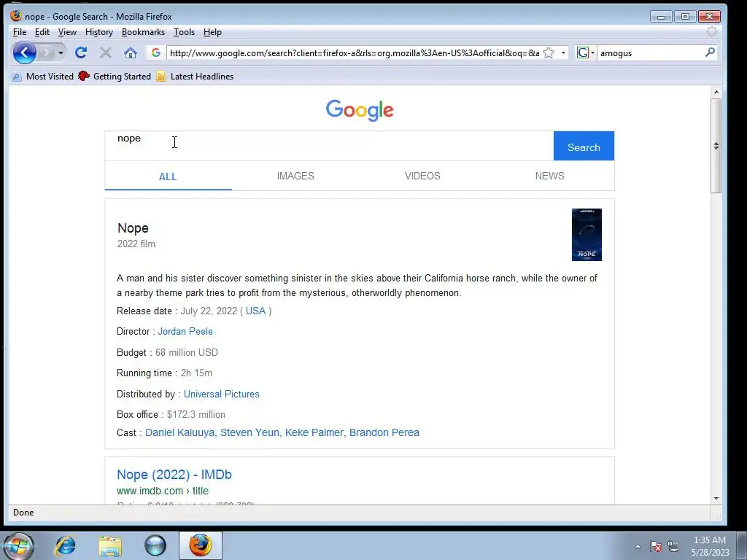This screenshot has width=747, height=560.
Task: Open the Most Visited bookmarks folder
Action: click(43, 76)
